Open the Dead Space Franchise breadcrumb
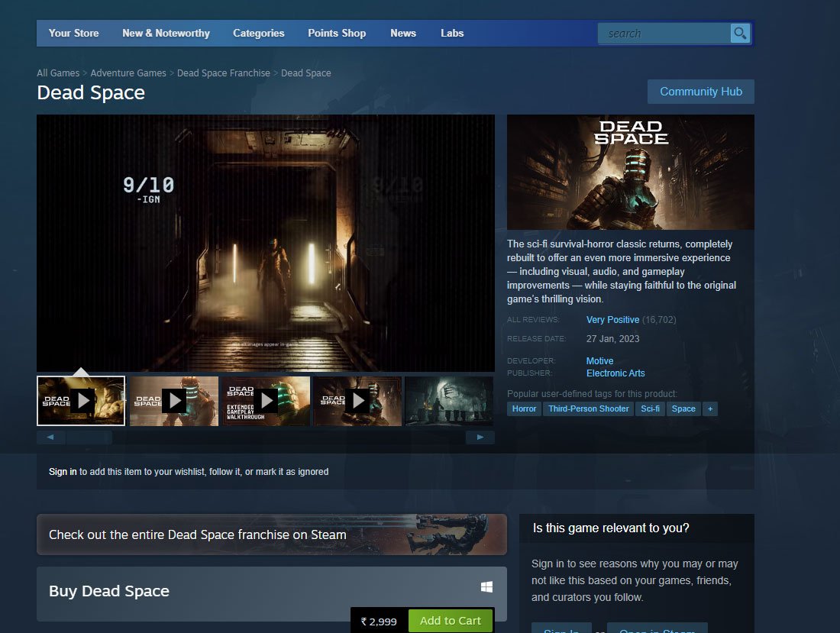This screenshot has height=633, width=840. (223, 73)
